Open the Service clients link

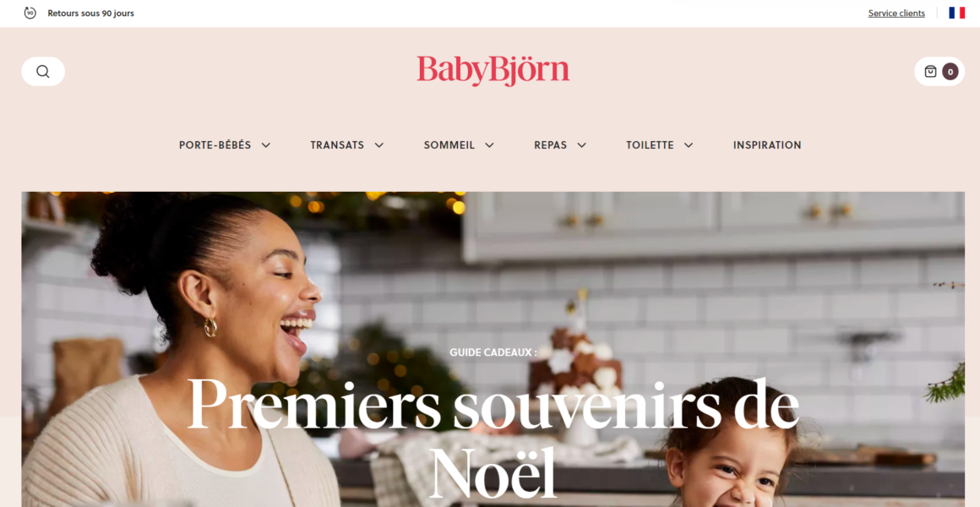(896, 14)
